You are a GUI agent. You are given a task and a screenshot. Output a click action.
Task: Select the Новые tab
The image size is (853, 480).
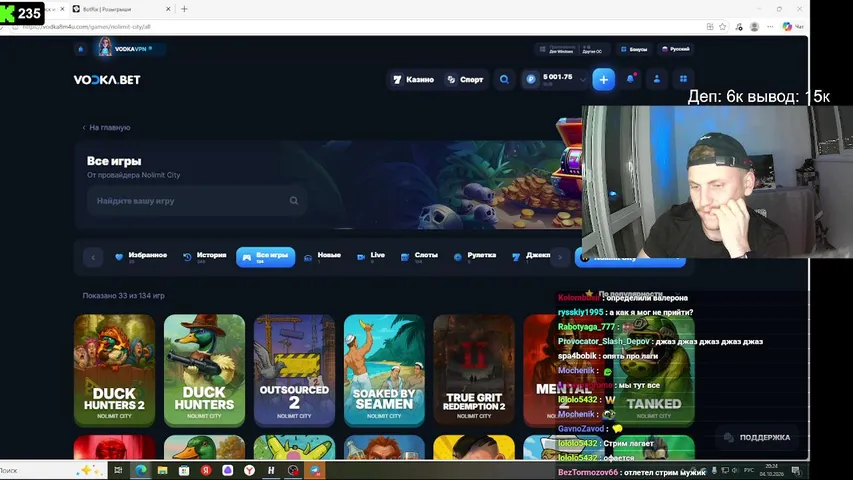tap(323, 257)
